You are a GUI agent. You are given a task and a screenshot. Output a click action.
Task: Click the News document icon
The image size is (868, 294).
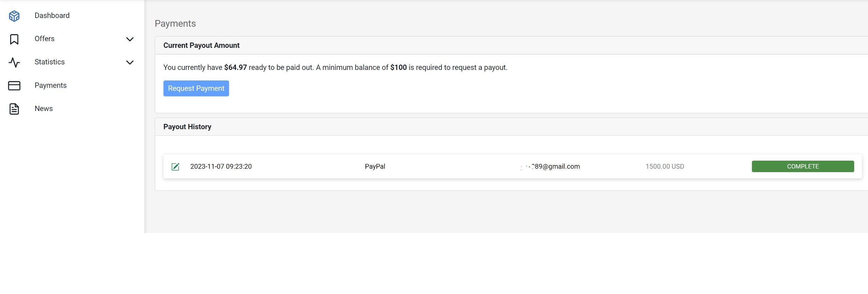14,109
